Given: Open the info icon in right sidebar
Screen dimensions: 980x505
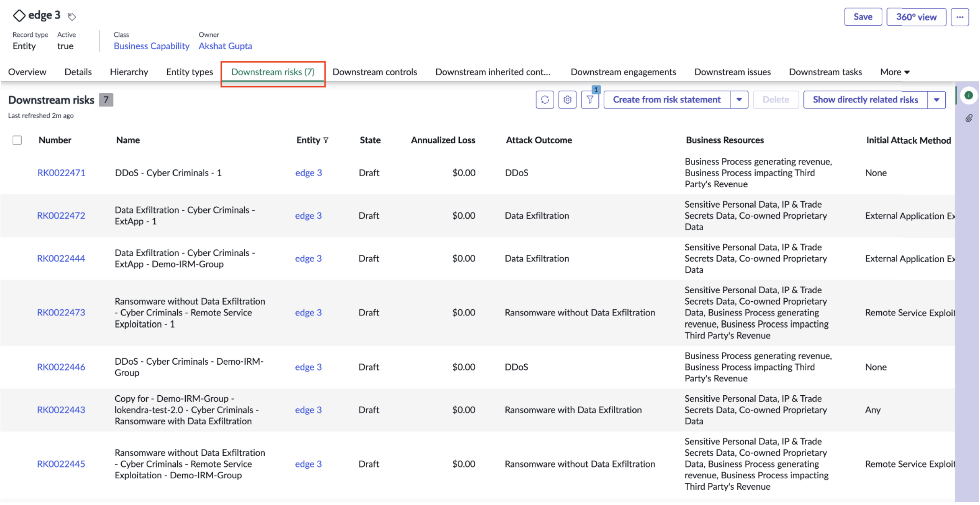Looking at the screenshot, I should [969, 96].
